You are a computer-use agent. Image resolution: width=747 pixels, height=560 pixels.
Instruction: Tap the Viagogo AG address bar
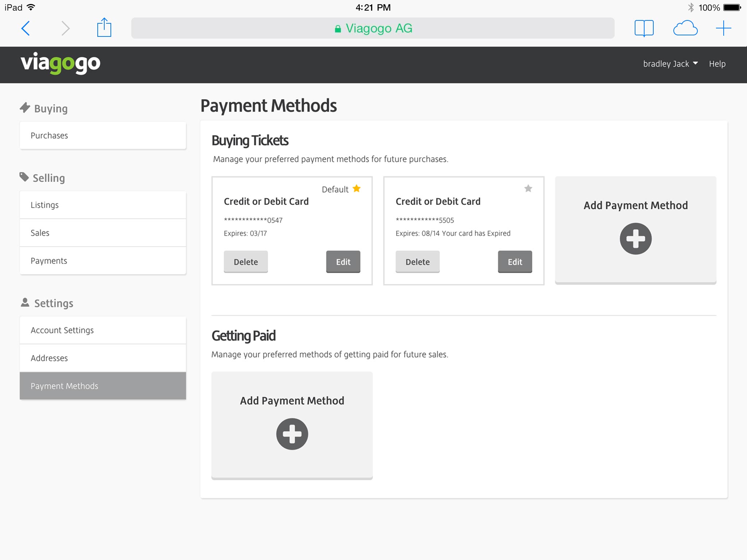click(x=373, y=28)
